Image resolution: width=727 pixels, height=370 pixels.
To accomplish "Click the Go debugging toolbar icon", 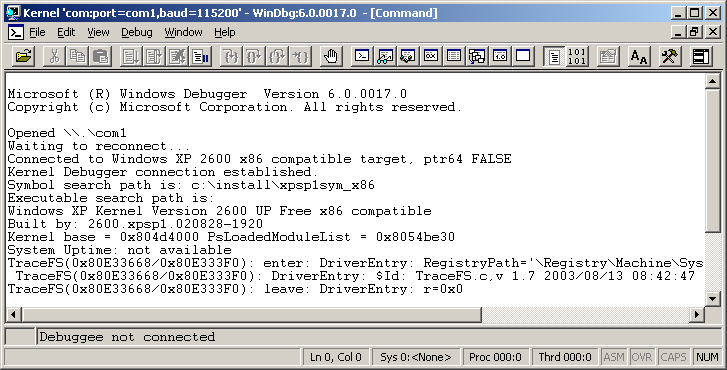I will [131, 56].
